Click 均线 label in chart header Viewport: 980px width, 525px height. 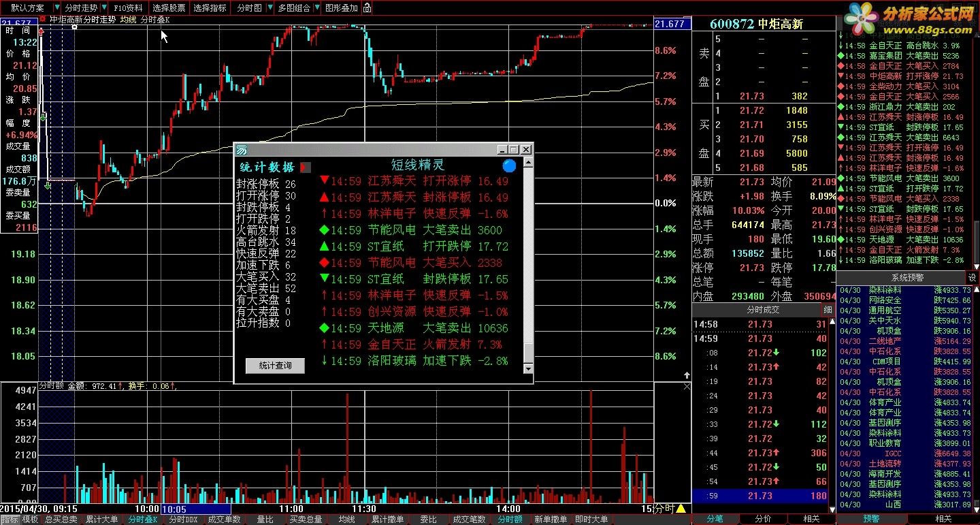pyautogui.click(x=128, y=20)
